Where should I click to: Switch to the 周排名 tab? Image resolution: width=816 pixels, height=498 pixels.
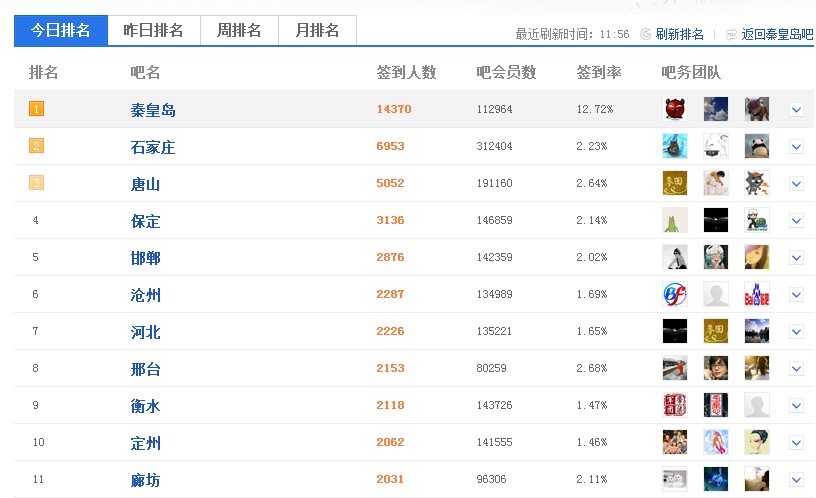pos(239,30)
